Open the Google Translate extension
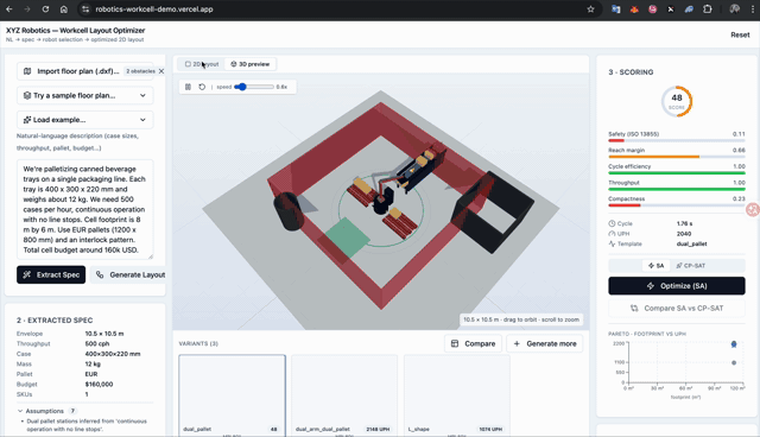The height and width of the screenshot is (437, 760). point(616,9)
